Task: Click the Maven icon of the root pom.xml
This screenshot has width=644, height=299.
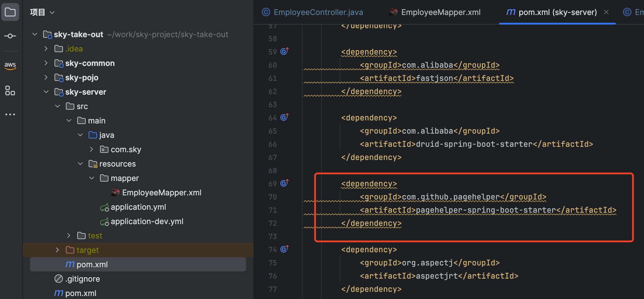Action: point(59,293)
